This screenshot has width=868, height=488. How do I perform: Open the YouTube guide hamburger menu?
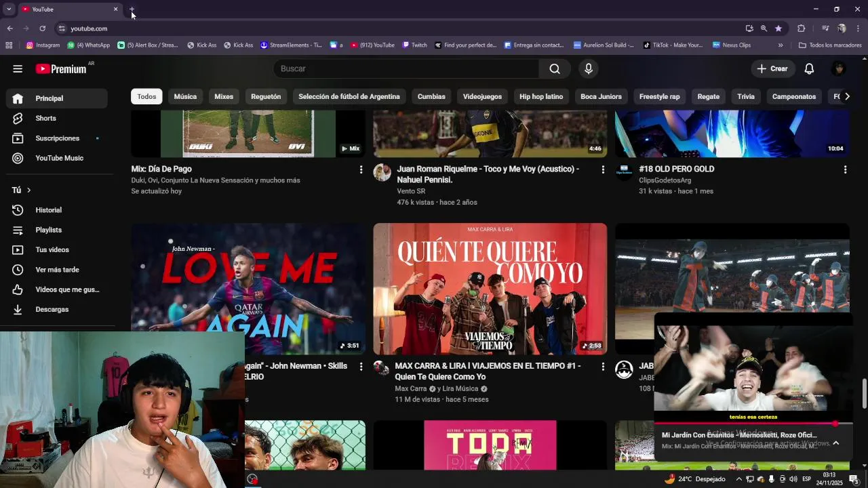click(18, 68)
